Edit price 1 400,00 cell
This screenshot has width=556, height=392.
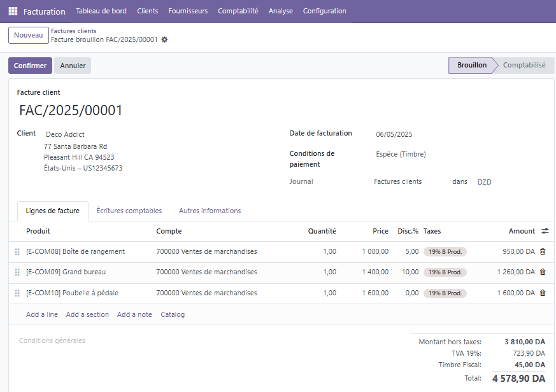375,272
